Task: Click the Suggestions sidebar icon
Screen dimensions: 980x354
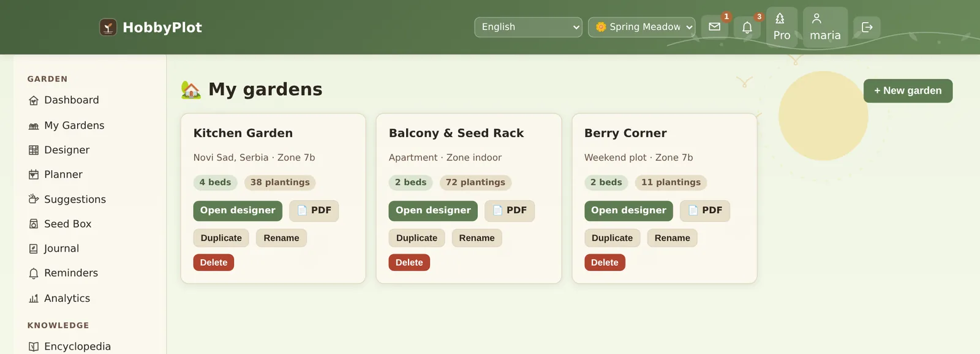Action: (34, 199)
